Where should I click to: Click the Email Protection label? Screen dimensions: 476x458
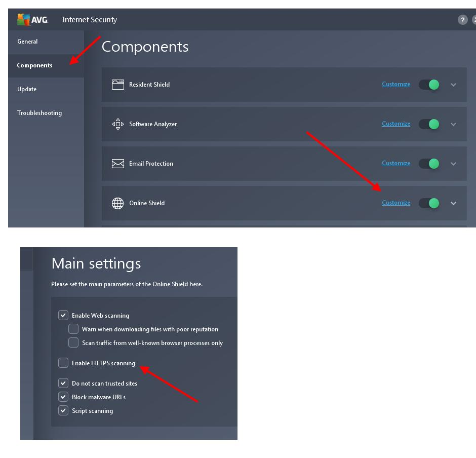click(151, 164)
